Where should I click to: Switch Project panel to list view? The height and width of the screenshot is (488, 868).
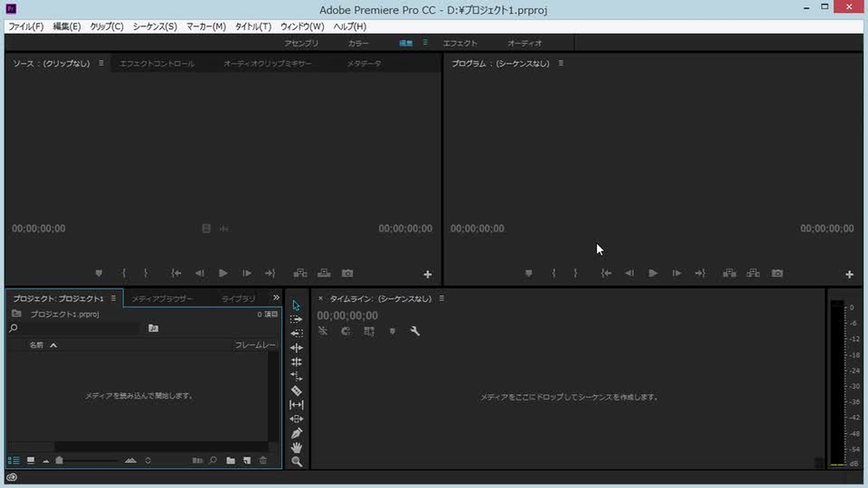pos(14,460)
